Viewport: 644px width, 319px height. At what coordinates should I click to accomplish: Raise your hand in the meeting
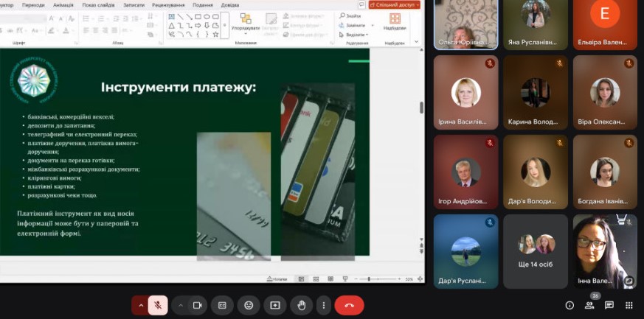tap(301, 305)
